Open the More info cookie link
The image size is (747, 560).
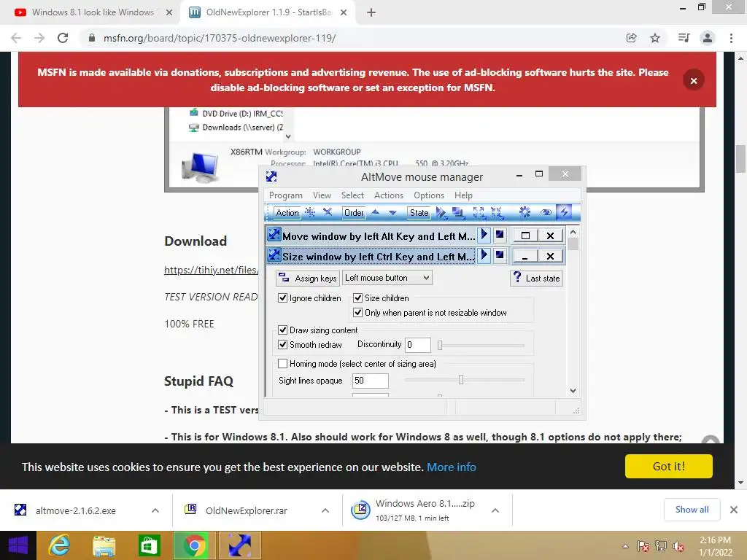click(x=451, y=467)
